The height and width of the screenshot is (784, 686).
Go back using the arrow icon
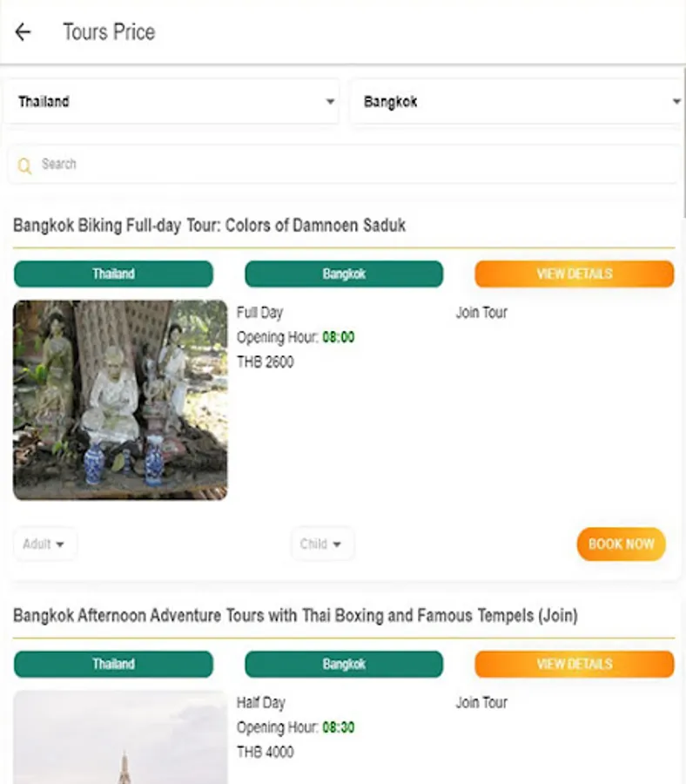23,32
